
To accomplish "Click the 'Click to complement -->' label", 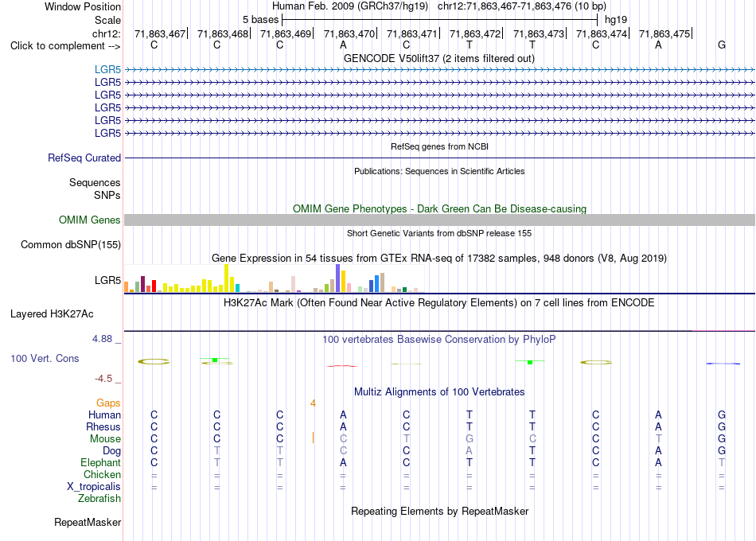I will (x=65, y=46).
